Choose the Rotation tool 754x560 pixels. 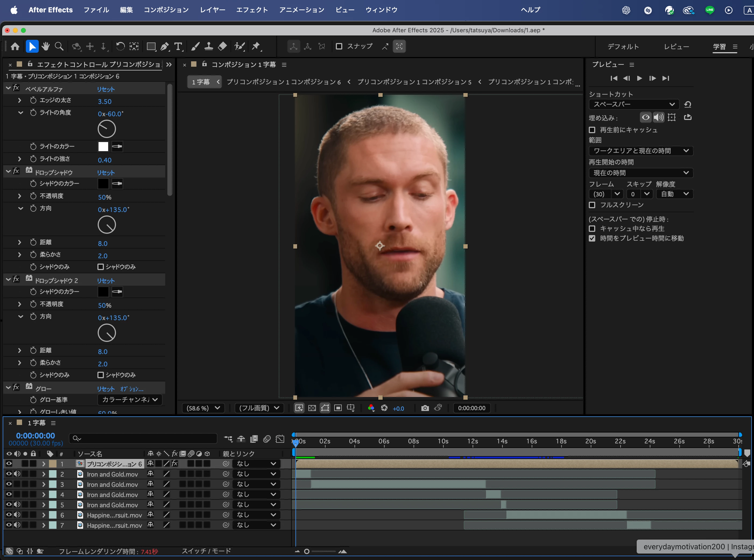click(120, 47)
